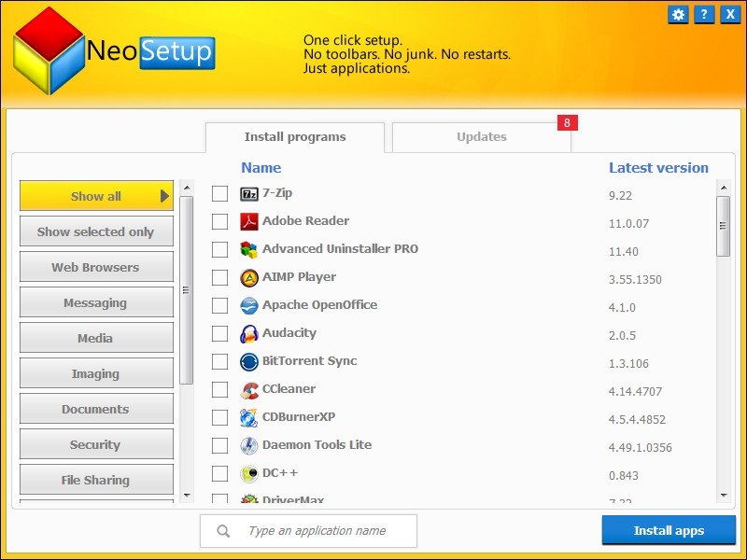Viewport: 747px width, 560px height.
Task: Click the CDBurnerXP disc icon
Action: (249, 418)
